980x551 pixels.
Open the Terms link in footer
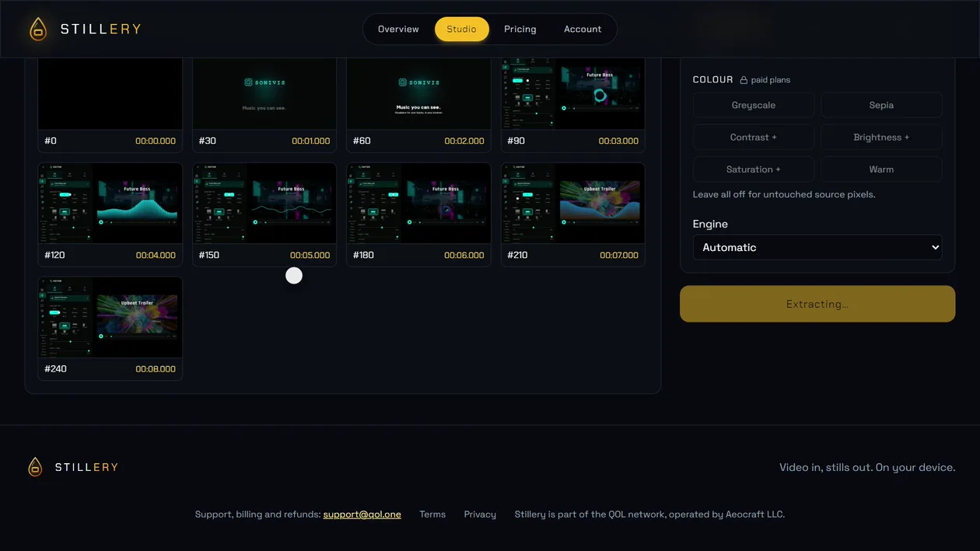432,514
